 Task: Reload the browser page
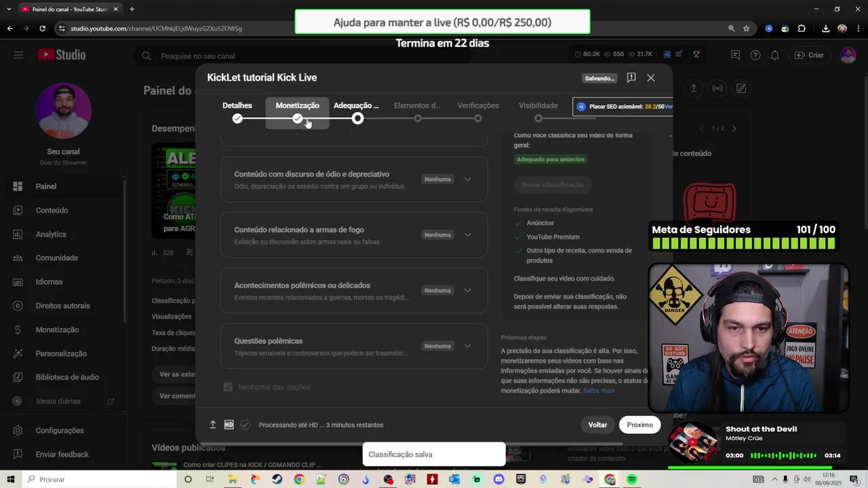coord(42,28)
